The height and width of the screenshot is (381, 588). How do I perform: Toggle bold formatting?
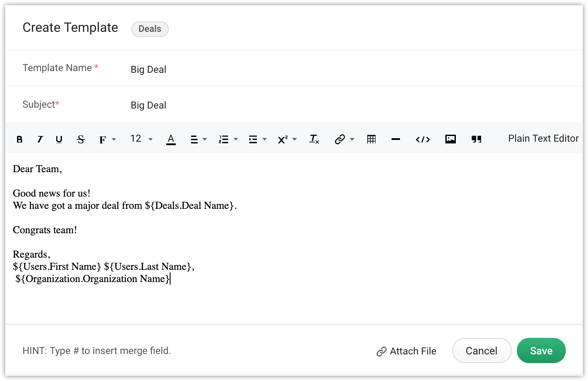click(x=20, y=139)
